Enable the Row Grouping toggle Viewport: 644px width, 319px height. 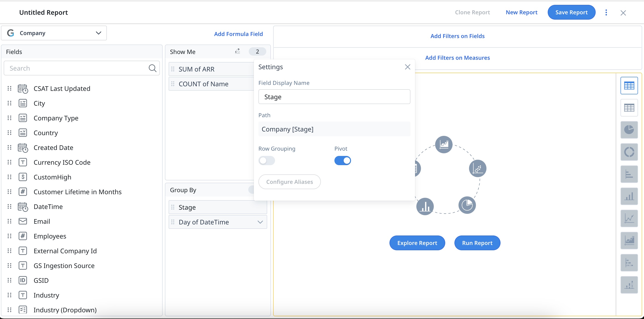pyautogui.click(x=266, y=161)
